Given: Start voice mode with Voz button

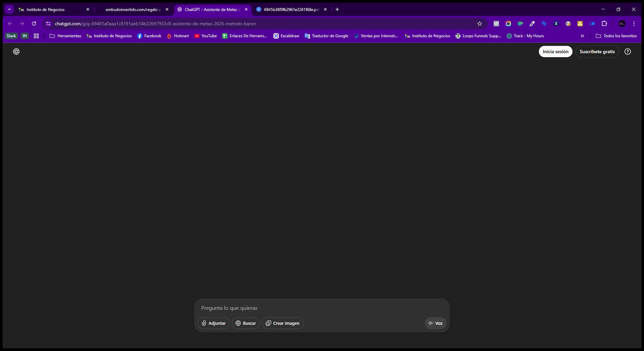Looking at the screenshot, I should tap(436, 323).
